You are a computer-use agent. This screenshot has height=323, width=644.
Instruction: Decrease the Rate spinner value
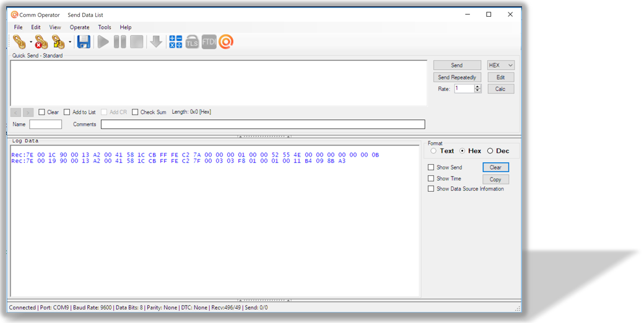coord(477,91)
